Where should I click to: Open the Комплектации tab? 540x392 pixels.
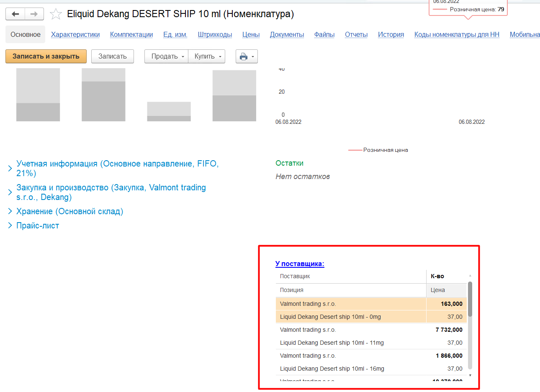coord(131,35)
